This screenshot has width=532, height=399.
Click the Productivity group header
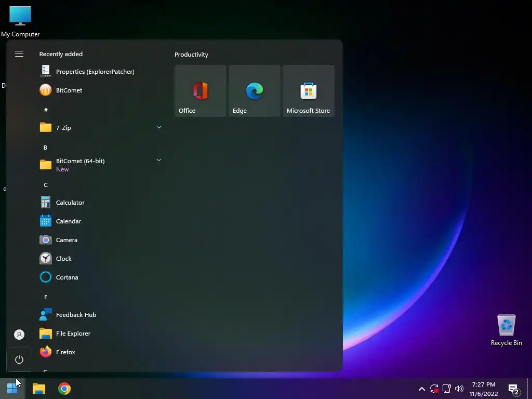[x=191, y=55]
